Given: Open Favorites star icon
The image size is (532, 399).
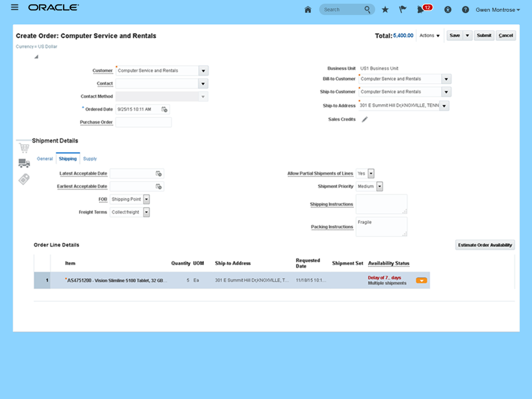Looking at the screenshot, I should 385,9.
